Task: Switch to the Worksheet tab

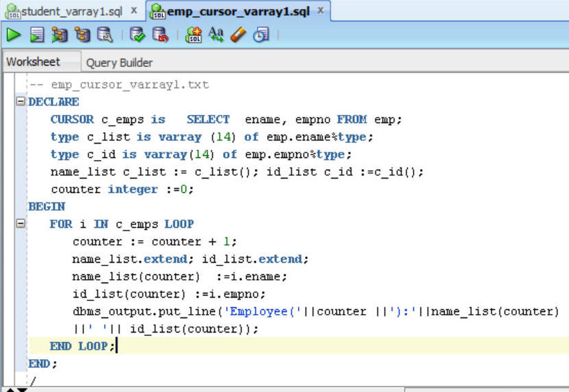Action: click(x=34, y=62)
